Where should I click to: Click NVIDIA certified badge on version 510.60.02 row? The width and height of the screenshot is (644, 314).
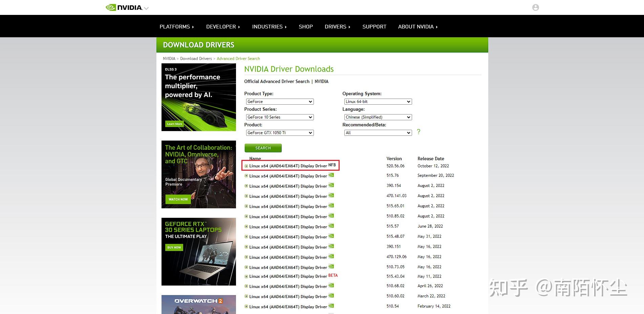click(x=331, y=296)
